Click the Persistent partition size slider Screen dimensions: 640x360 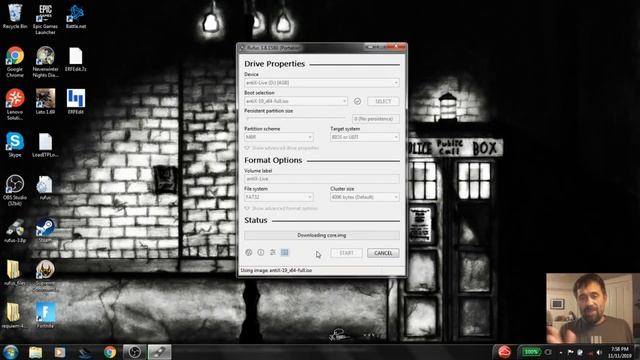tap(296, 119)
